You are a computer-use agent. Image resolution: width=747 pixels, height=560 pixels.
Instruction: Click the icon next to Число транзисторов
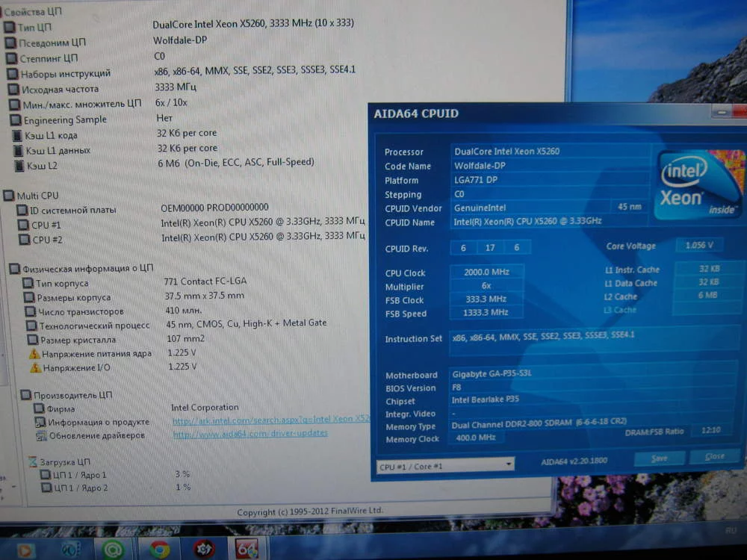(31, 311)
